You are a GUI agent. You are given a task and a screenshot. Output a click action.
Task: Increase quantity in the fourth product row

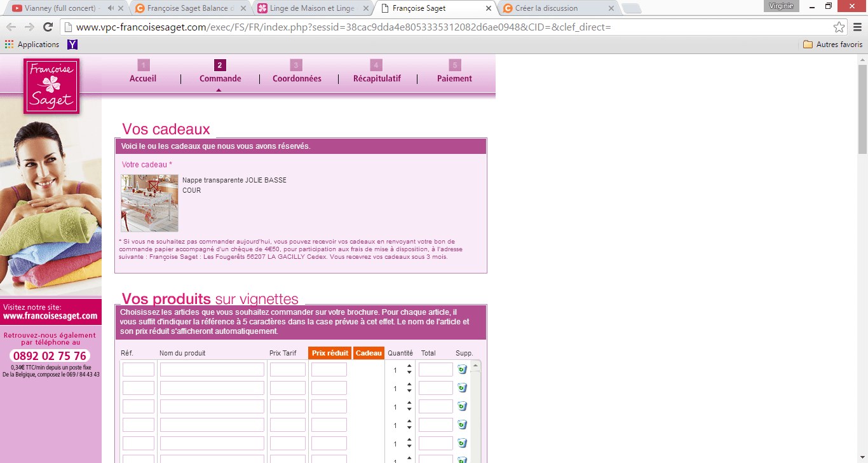(x=409, y=422)
